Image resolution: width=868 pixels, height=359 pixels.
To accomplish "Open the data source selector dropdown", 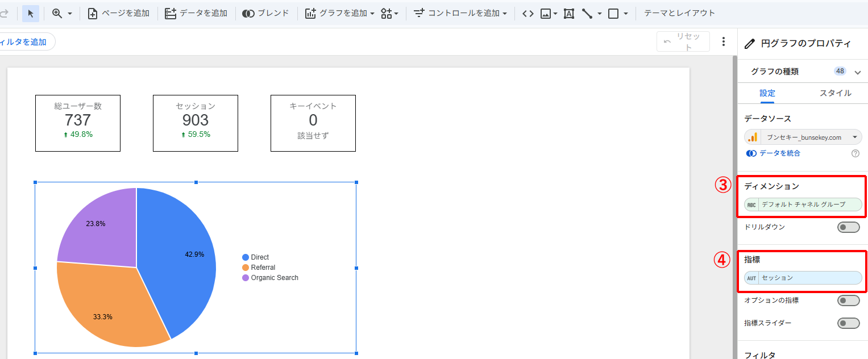I will click(803, 137).
